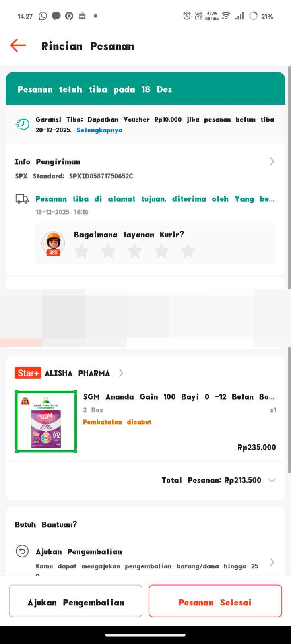Tap the Pesanan Selesai button

215,601
